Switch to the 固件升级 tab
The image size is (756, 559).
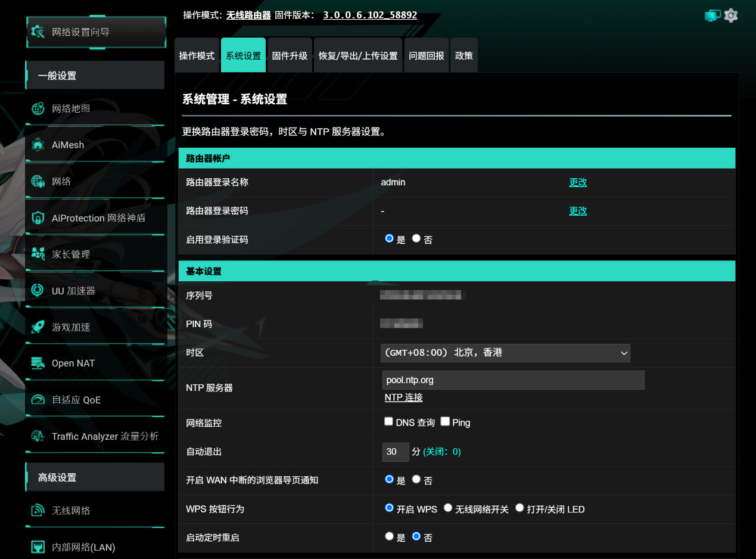(290, 55)
